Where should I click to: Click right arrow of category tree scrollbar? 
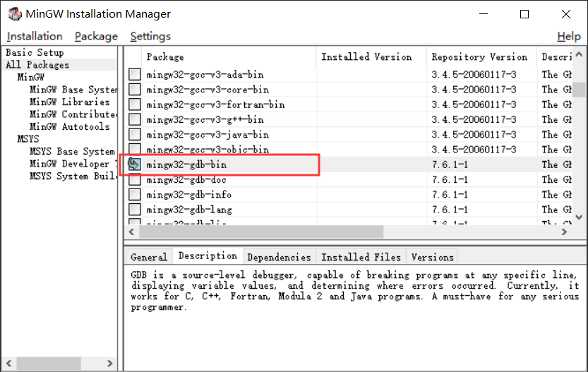pos(109,363)
